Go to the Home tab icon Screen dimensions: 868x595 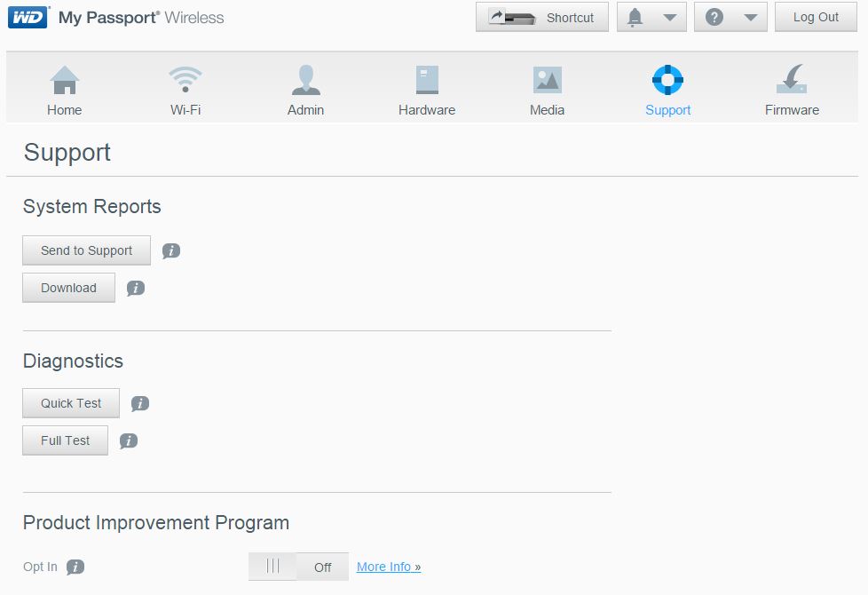tap(64, 80)
